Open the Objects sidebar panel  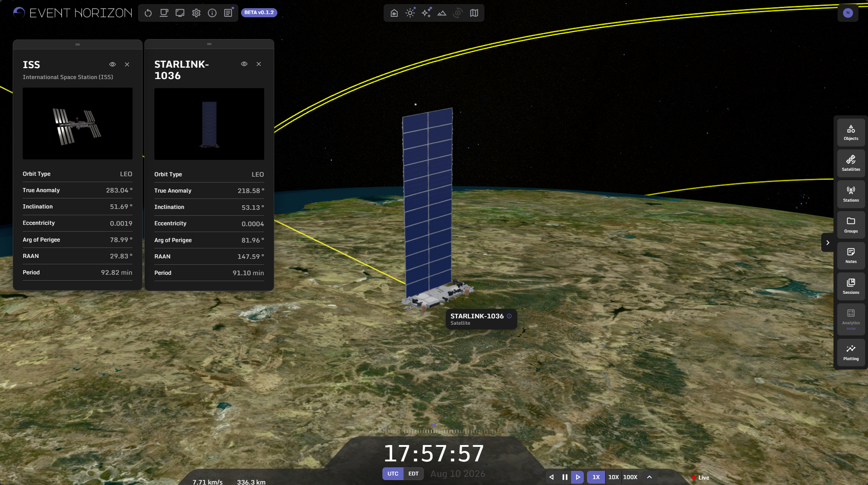851,133
